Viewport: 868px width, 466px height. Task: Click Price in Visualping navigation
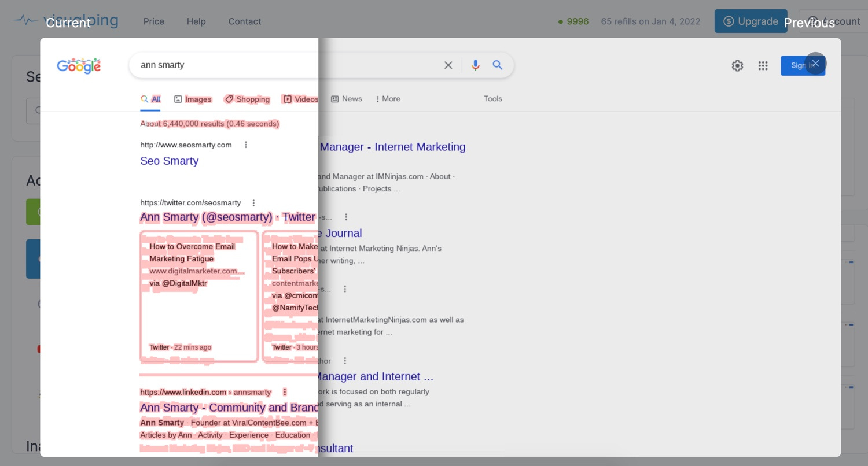(x=154, y=21)
